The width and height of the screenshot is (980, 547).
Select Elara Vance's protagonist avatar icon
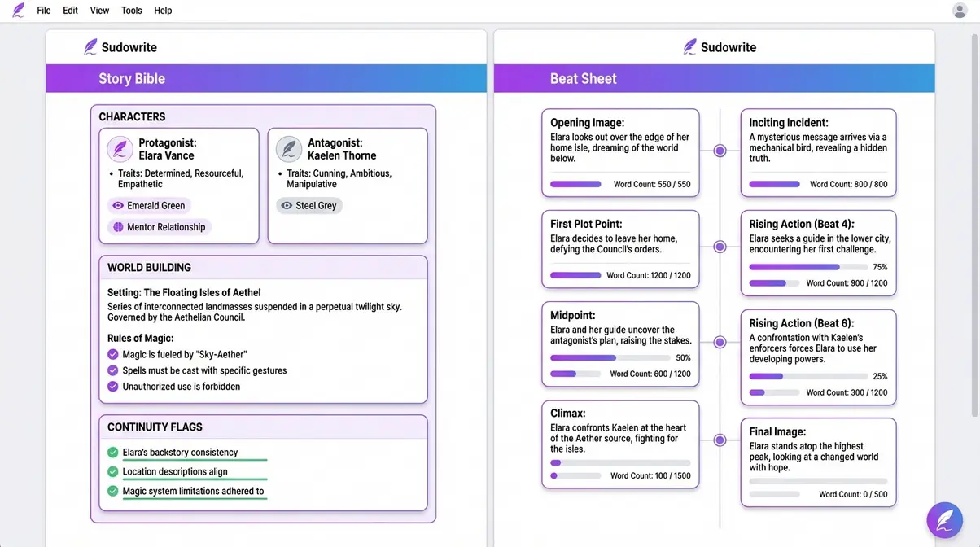(x=120, y=149)
